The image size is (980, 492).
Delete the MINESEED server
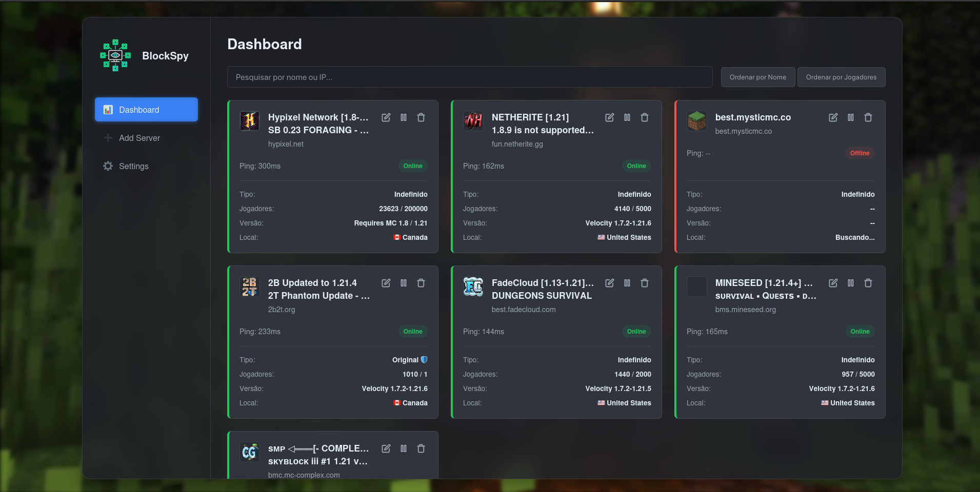[868, 283]
